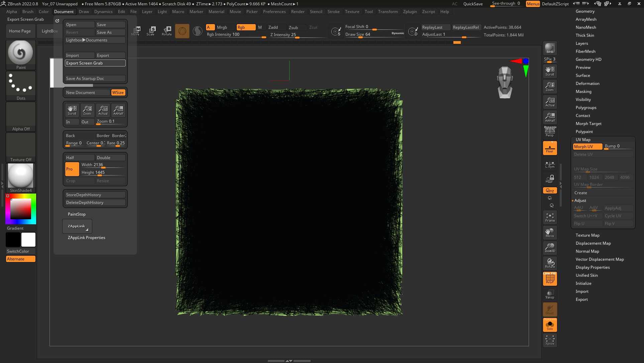Screen dimensions: 644x363
Task: Activate the L.Sym local symmetry icon
Action: coord(549,164)
